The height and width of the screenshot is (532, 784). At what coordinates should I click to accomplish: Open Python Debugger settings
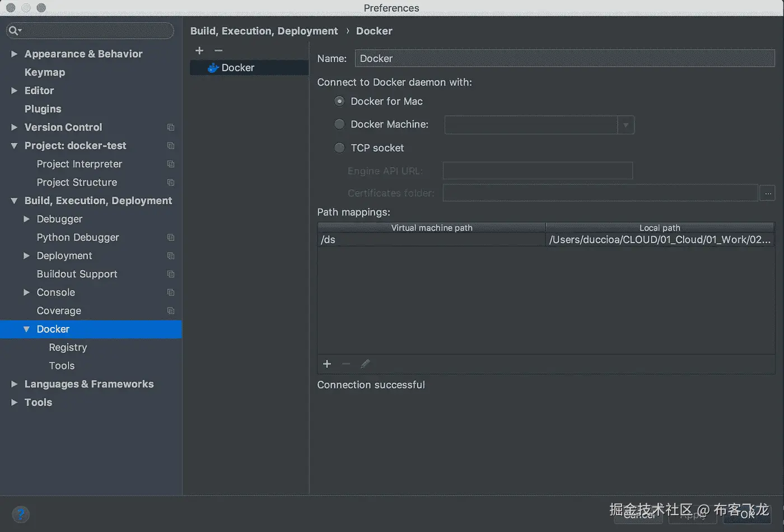[78, 237]
